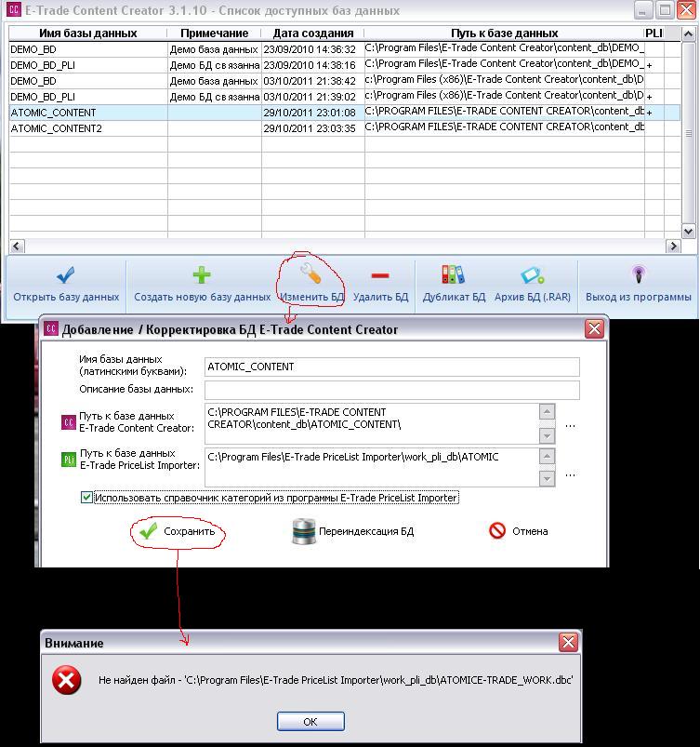Click the date cell 29/10/2011 23:01:08
The width and height of the screenshot is (700, 747).
pyautogui.click(x=313, y=113)
